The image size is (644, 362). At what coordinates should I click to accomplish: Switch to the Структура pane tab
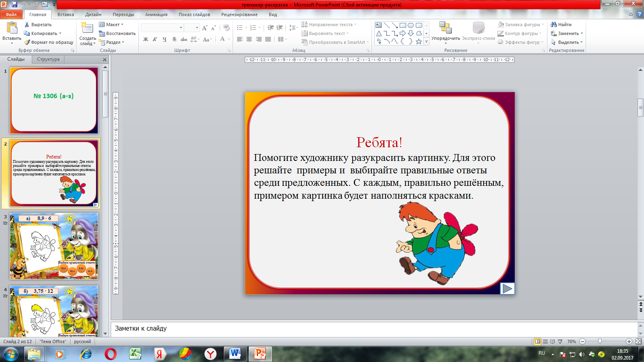tap(48, 59)
